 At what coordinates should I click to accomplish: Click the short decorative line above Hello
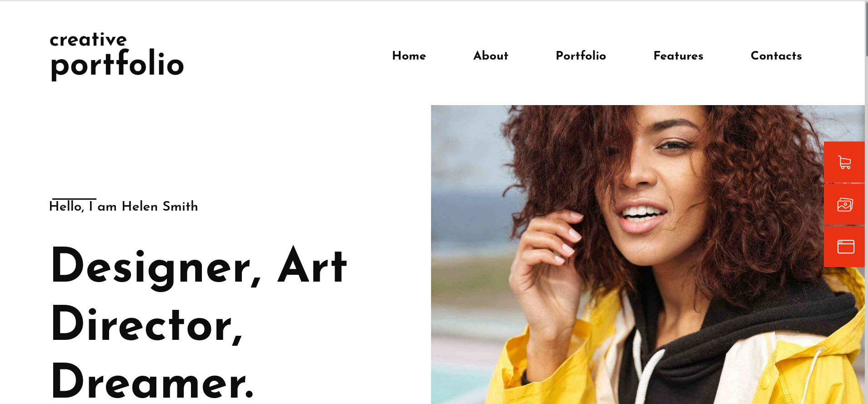pyautogui.click(x=74, y=199)
